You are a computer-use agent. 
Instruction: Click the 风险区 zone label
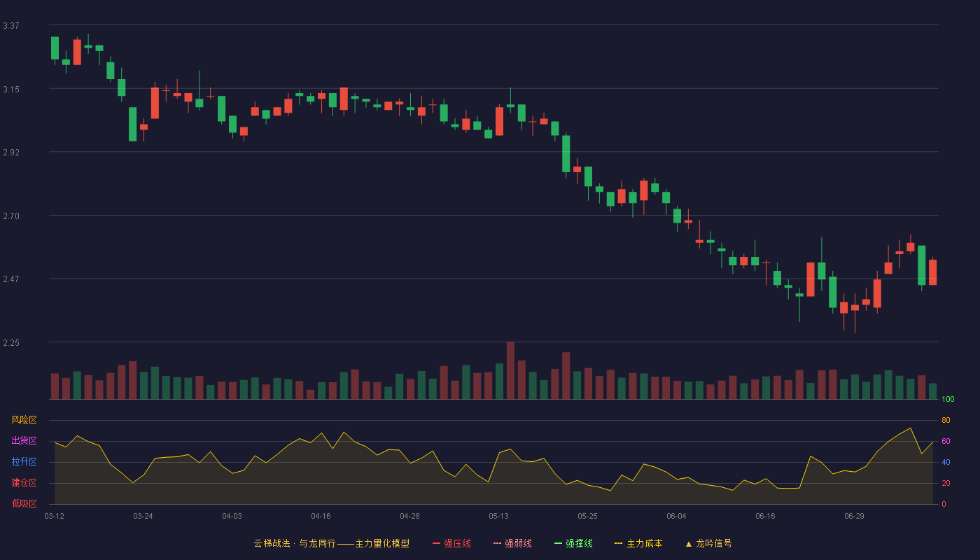pyautogui.click(x=24, y=420)
